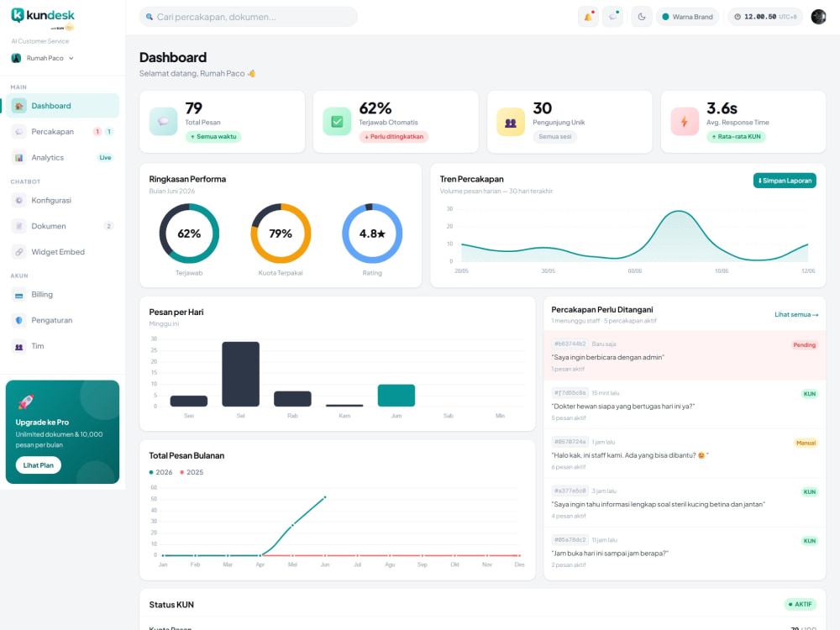Select Dashboard in the sidebar
This screenshot has height=630, width=840.
point(63,106)
